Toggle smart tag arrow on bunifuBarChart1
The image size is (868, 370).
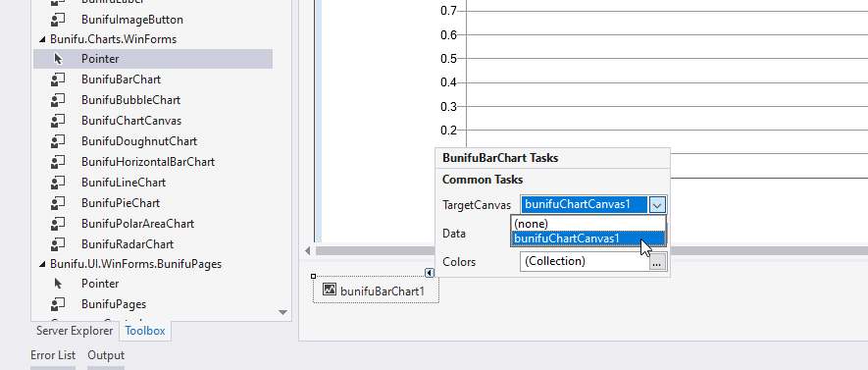(x=430, y=273)
